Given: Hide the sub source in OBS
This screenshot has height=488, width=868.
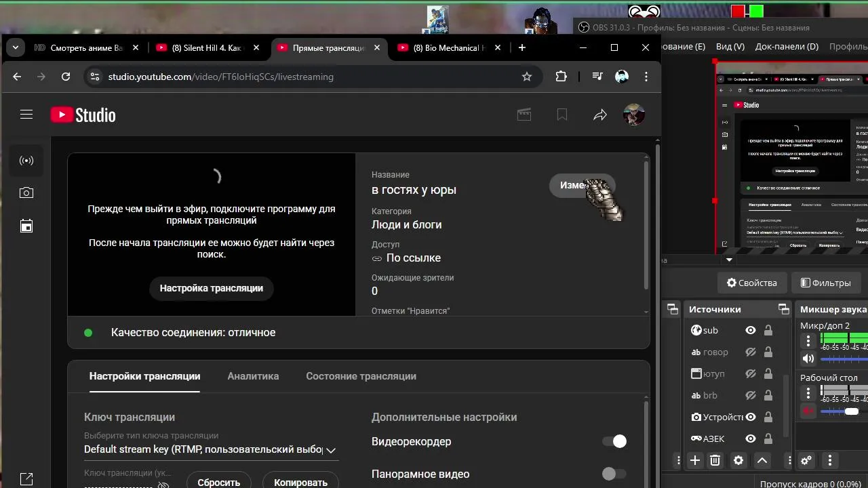Looking at the screenshot, I should (751, 330).
